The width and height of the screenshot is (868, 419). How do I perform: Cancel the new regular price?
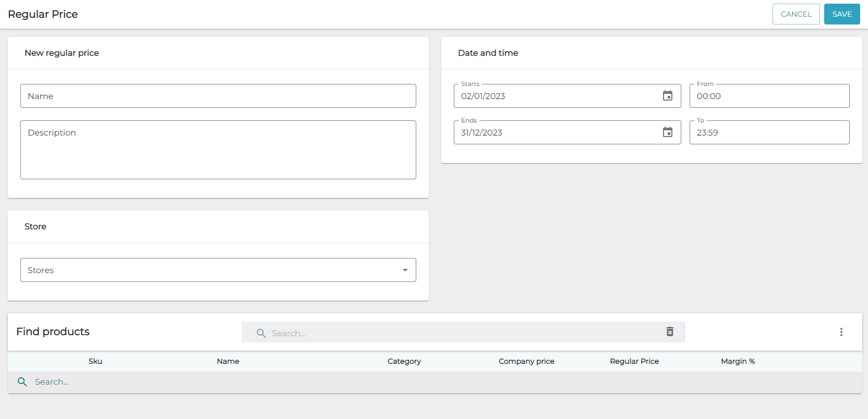click(795, 14)
